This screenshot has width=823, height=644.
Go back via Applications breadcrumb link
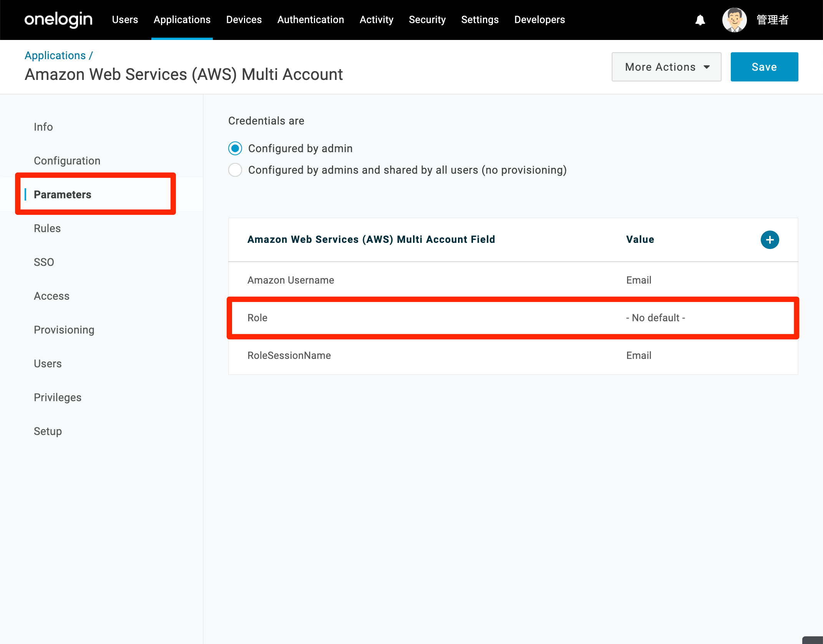[55, 55]
